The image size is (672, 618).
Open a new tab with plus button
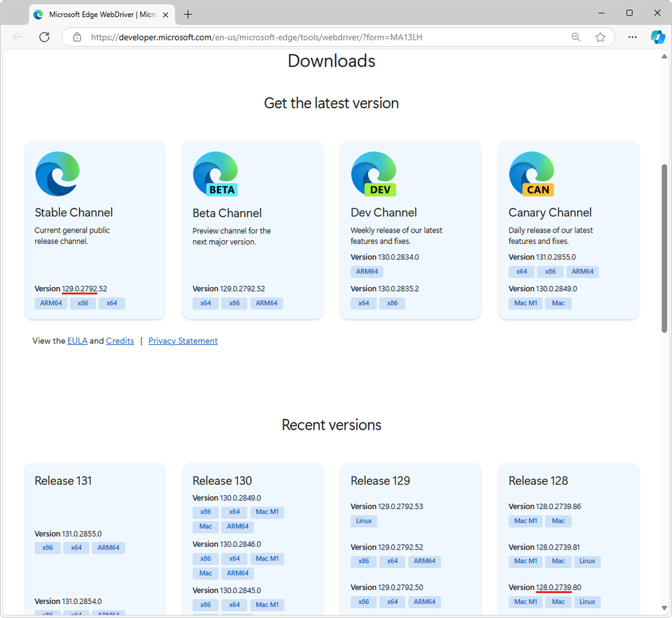tap(187, 15)
